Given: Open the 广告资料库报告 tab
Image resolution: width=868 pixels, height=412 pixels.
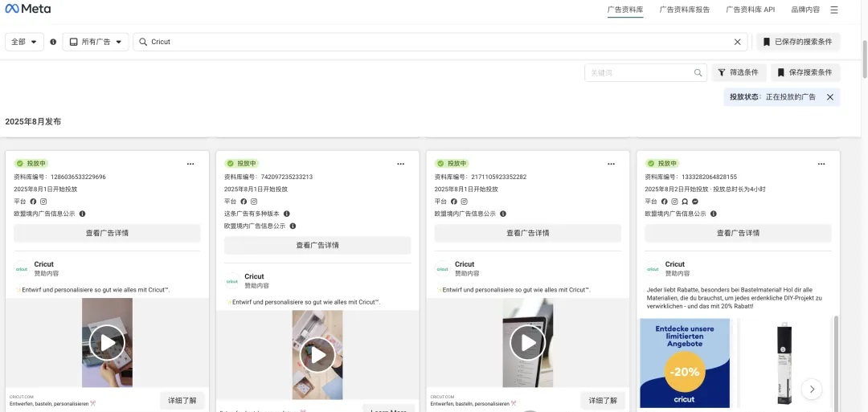Looking at the screenshot, I should 685,10.
